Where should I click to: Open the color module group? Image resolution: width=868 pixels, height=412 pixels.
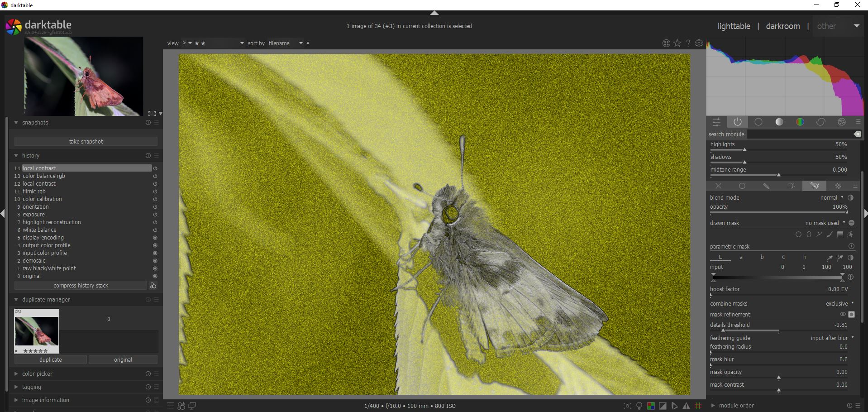pos(800,122)
